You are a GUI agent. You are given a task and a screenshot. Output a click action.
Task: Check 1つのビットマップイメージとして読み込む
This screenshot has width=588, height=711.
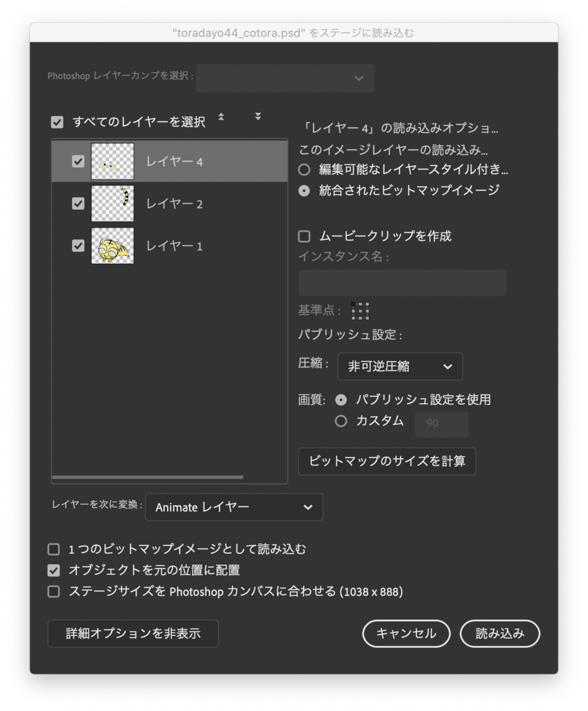coord(53,549)
